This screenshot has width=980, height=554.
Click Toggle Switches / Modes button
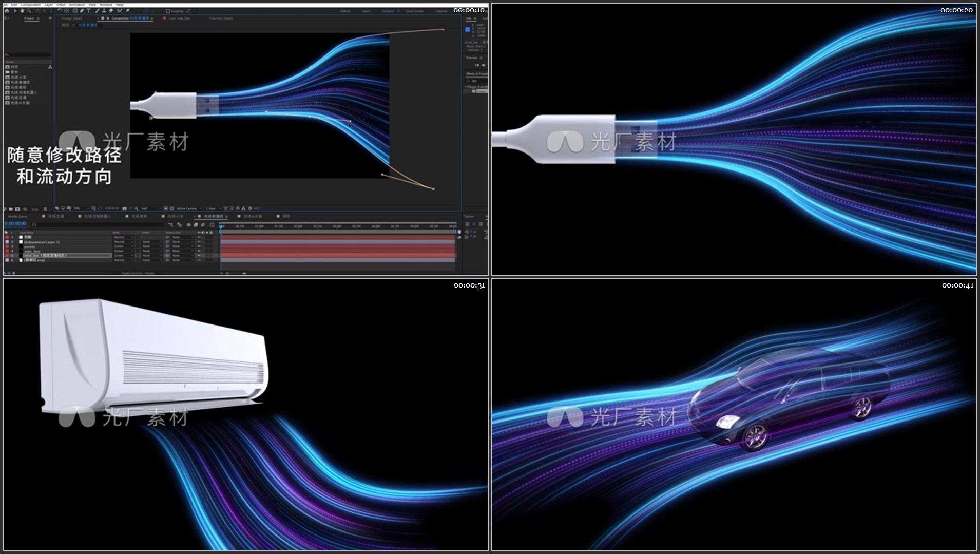(138, 273)
